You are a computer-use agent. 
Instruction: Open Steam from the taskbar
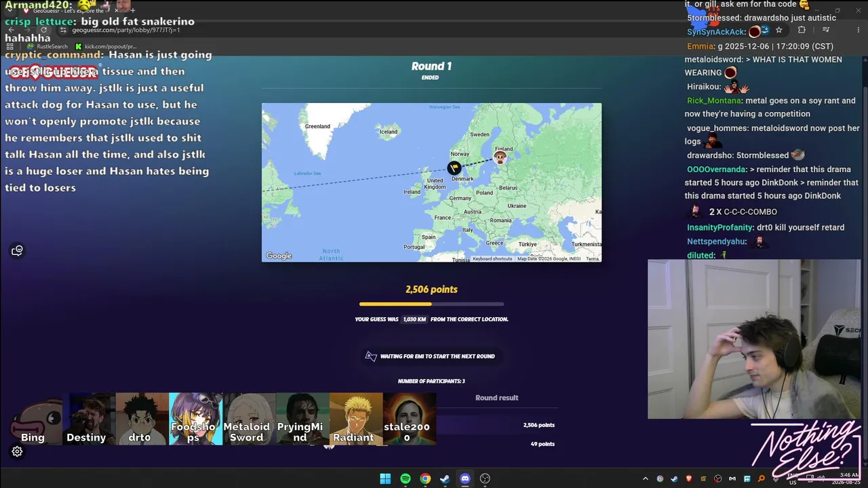[x=445, y=479]
